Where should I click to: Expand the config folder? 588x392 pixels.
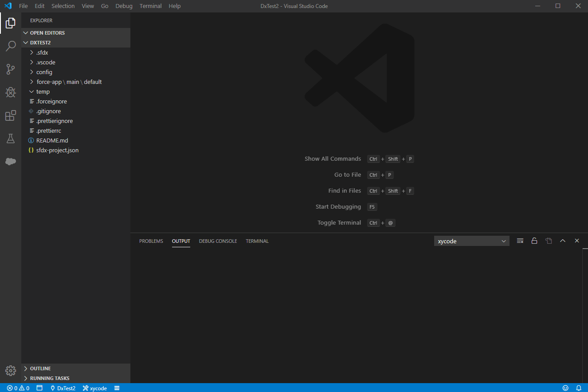click(76, 72)
